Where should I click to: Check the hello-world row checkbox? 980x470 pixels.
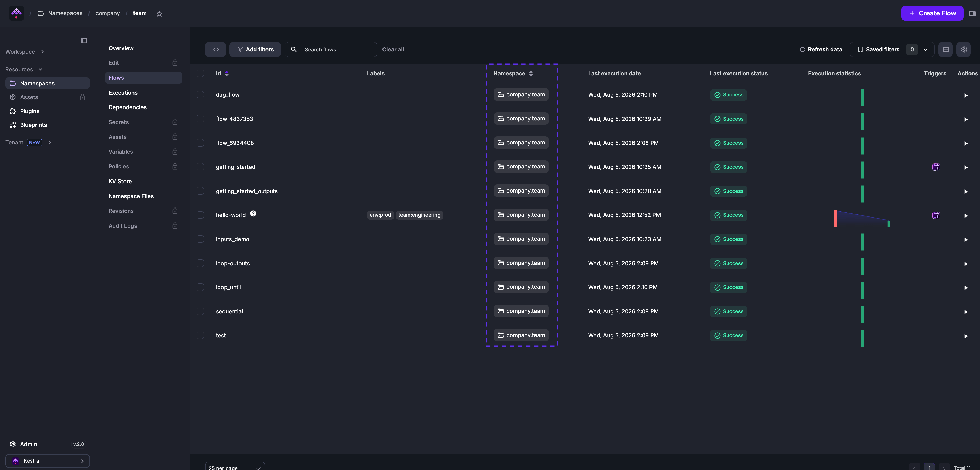coord(200,215)
